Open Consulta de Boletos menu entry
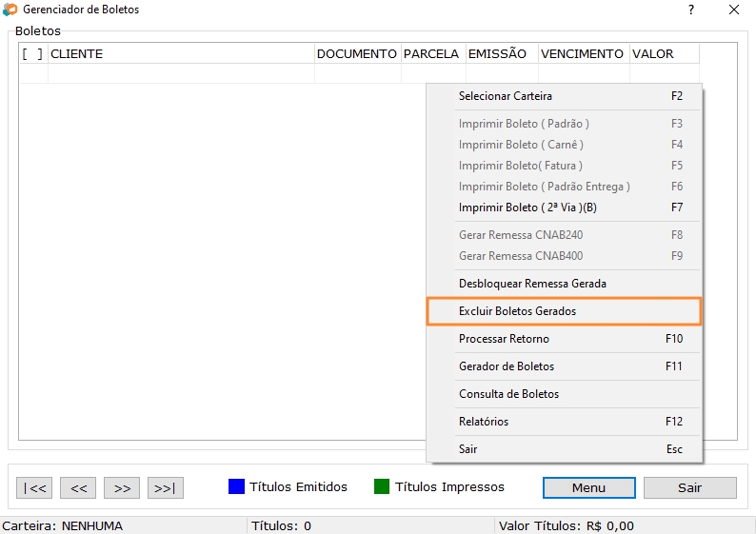This screenshot has width=756, height=534. click(x=508, y=394)
